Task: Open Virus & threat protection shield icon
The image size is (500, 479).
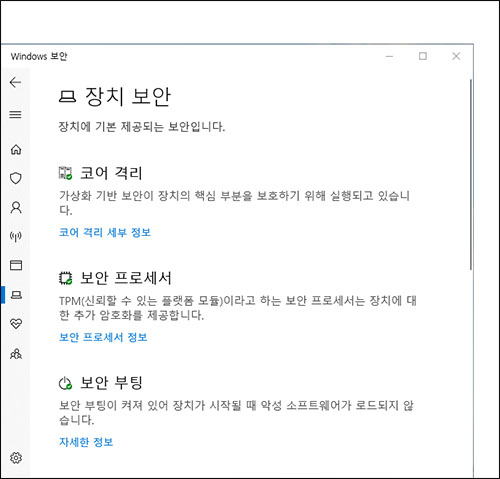Action: pos(16,178)
